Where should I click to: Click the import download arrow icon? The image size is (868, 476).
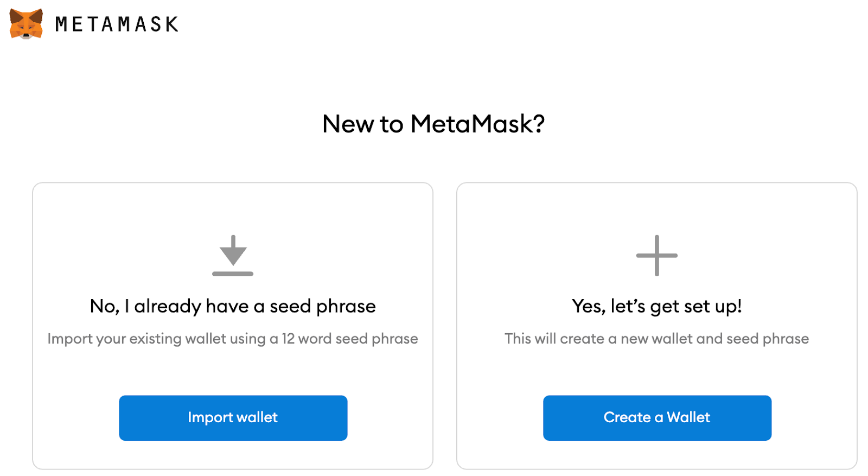click(x=233, y=251)
